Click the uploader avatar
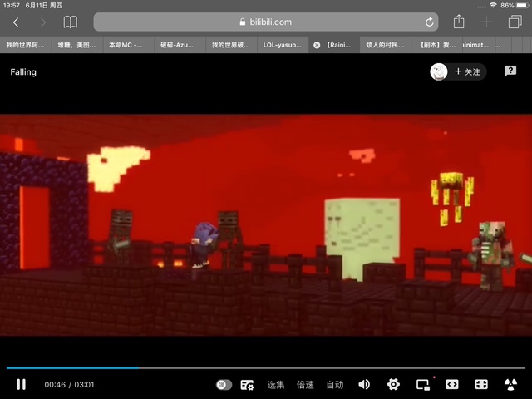Viewport: 532px width, 399px height. coord(439,71)
